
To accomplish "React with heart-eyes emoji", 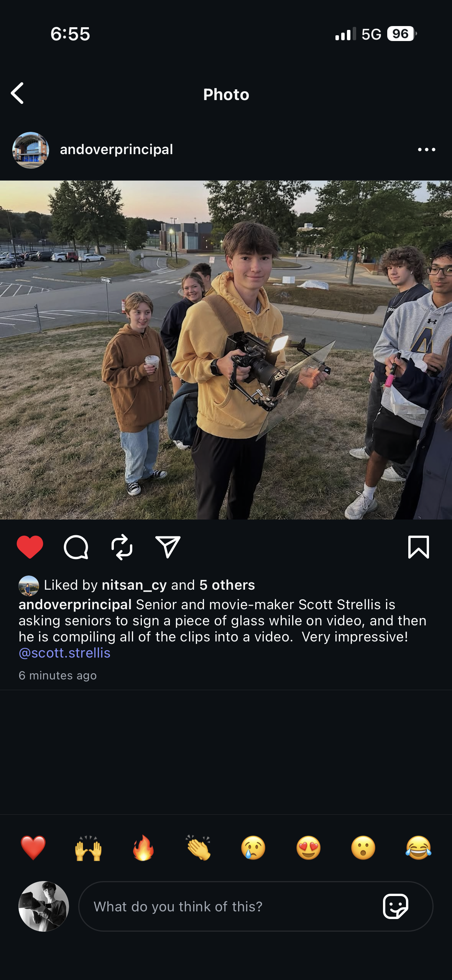I will point(308,848).
